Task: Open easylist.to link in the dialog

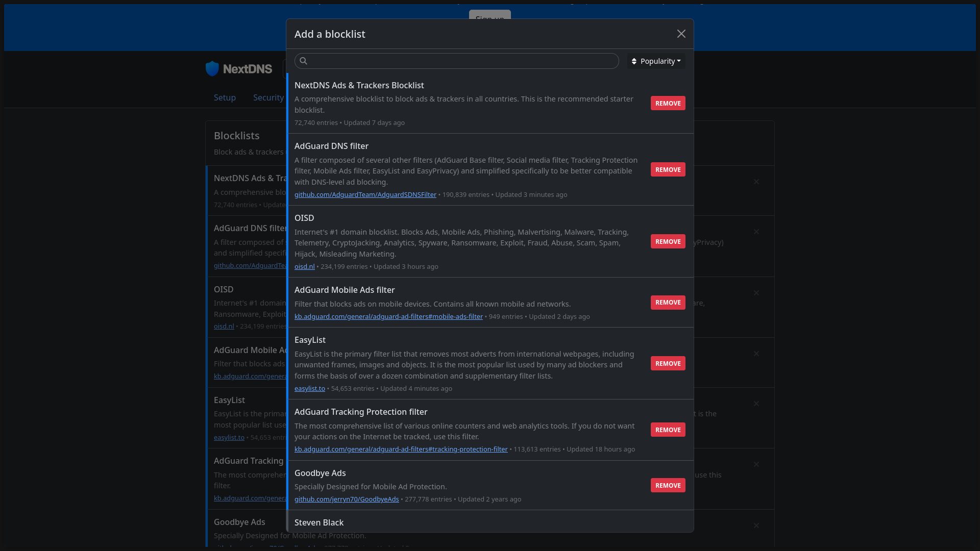Action: [x=310, y=389]
